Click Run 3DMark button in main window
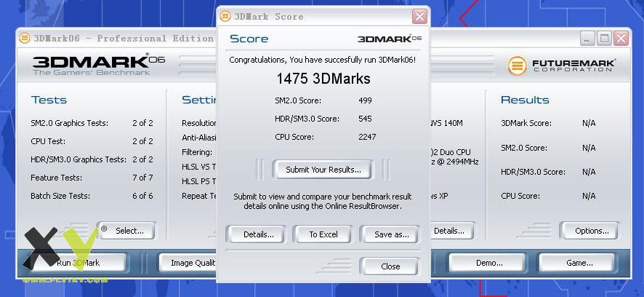 (78, 263)
